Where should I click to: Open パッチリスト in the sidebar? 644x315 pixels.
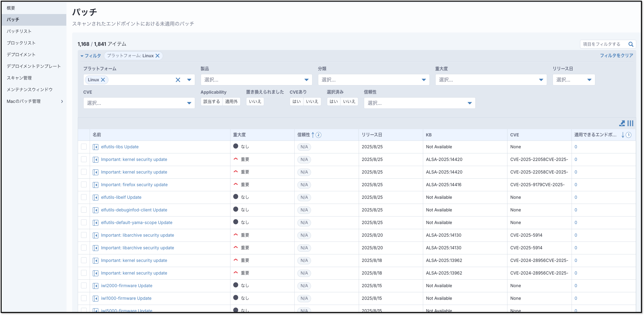[19, 31]
